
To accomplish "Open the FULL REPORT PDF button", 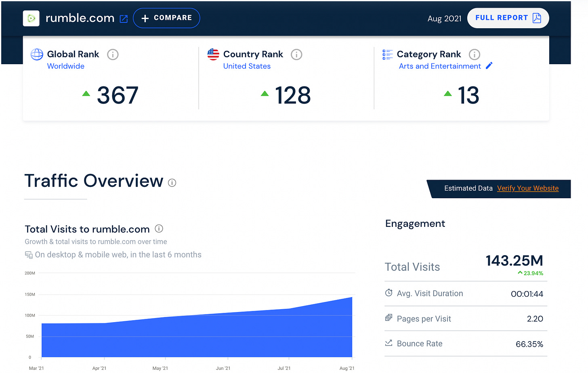I will tap(508, 18).
